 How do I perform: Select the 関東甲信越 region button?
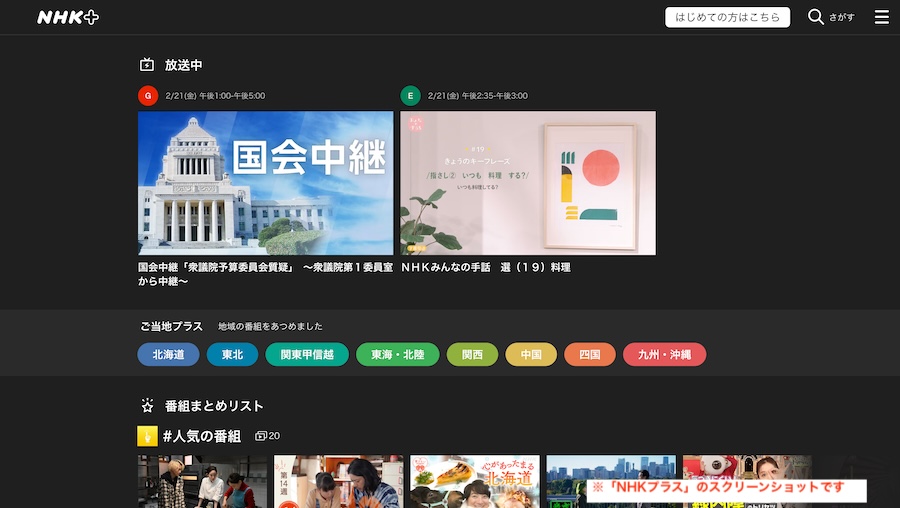click(307, 354)
